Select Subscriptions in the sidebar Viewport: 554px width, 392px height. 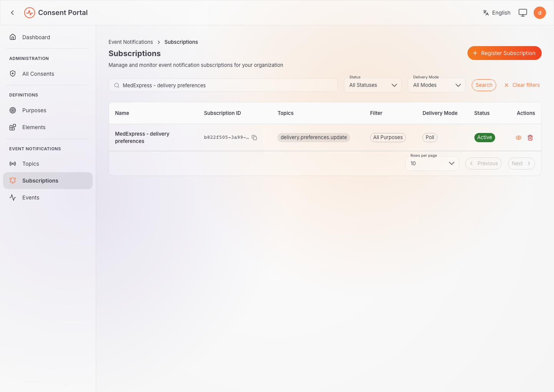pyautogui.click(x=48, y=181)
